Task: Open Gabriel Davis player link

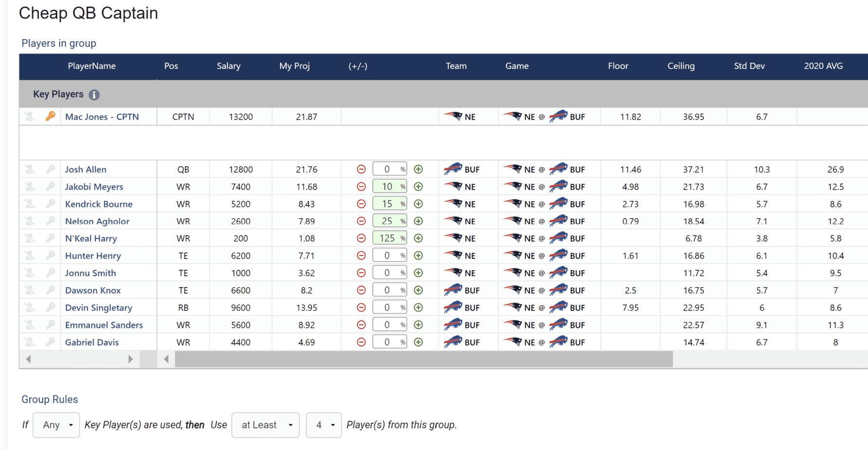Action: point(92,342)
